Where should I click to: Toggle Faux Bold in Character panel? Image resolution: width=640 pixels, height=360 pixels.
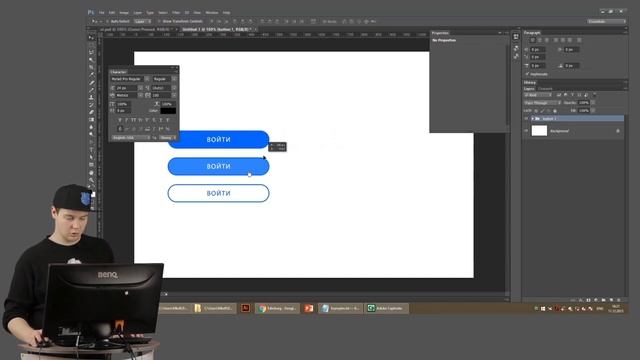120,120
